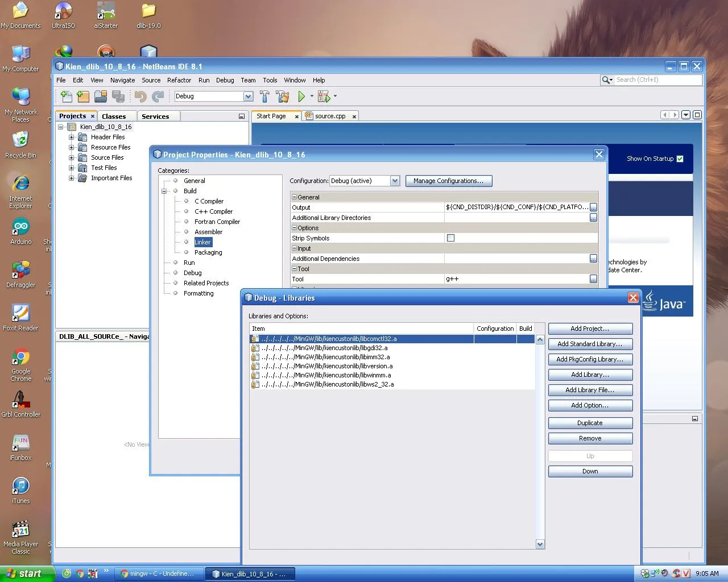Select the libgdi32.a library entry

(324, 348)
